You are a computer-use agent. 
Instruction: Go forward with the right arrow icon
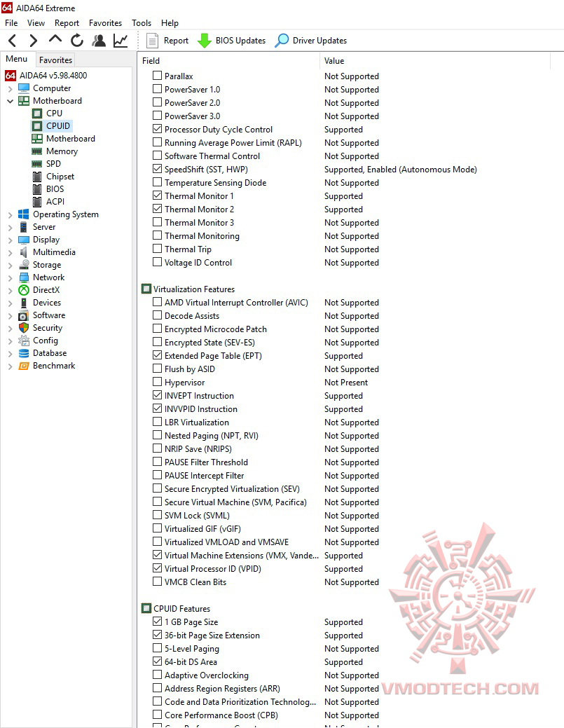tap(33, 41)
